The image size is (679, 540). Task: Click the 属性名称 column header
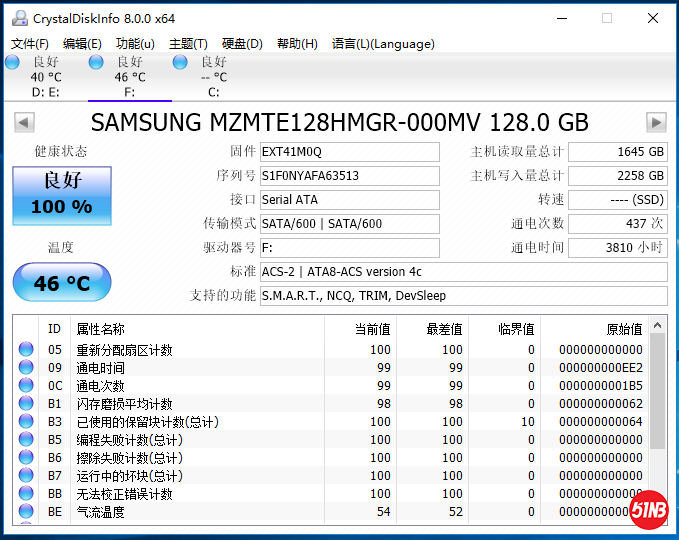coord(100,329)
